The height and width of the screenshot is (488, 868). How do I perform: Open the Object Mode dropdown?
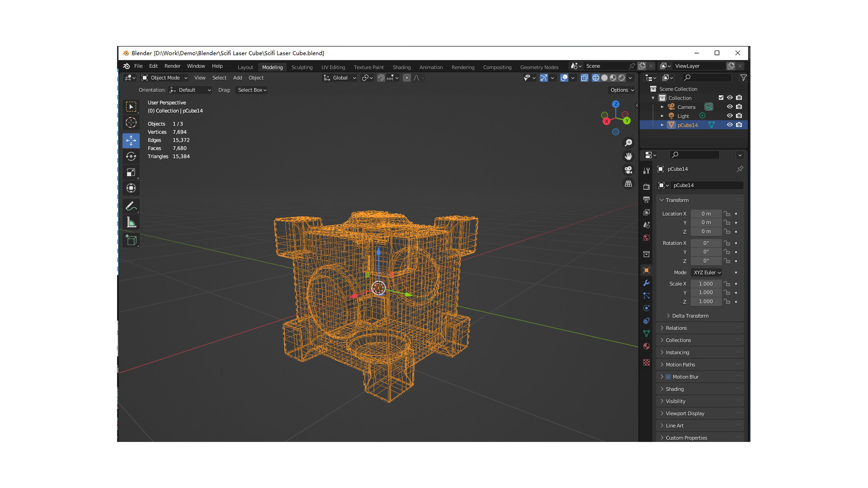coord(164,78)
